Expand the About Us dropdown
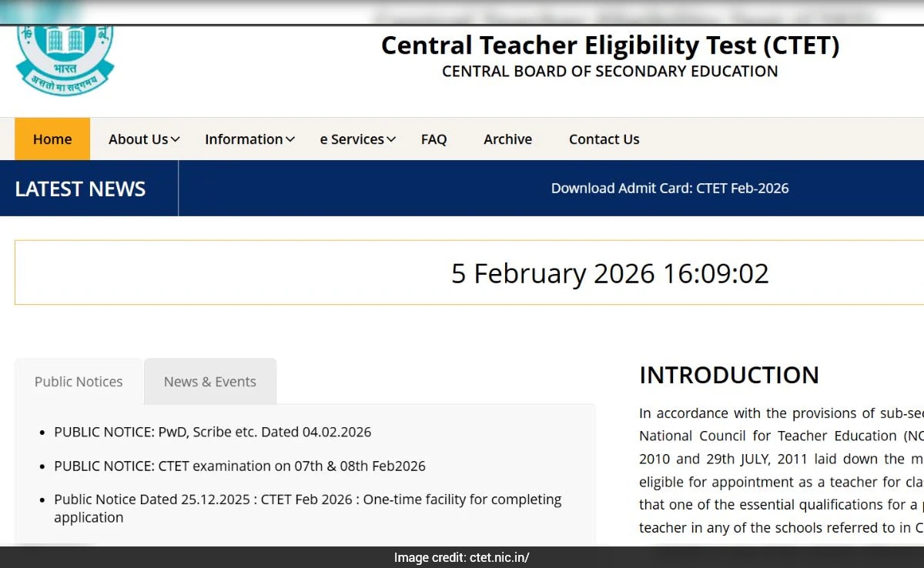This screenshot has height=568, width=924. pyautogui.click(x=144, y=139)
